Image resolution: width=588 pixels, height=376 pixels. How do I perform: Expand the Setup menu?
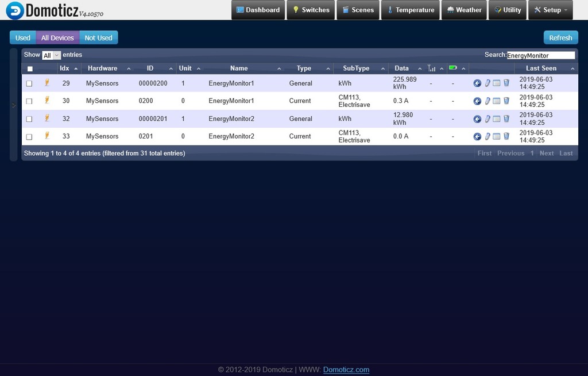click(550, 10)
